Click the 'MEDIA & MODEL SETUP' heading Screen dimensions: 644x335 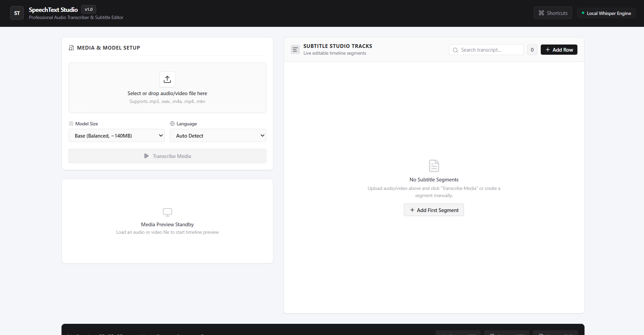click(108, 48)
